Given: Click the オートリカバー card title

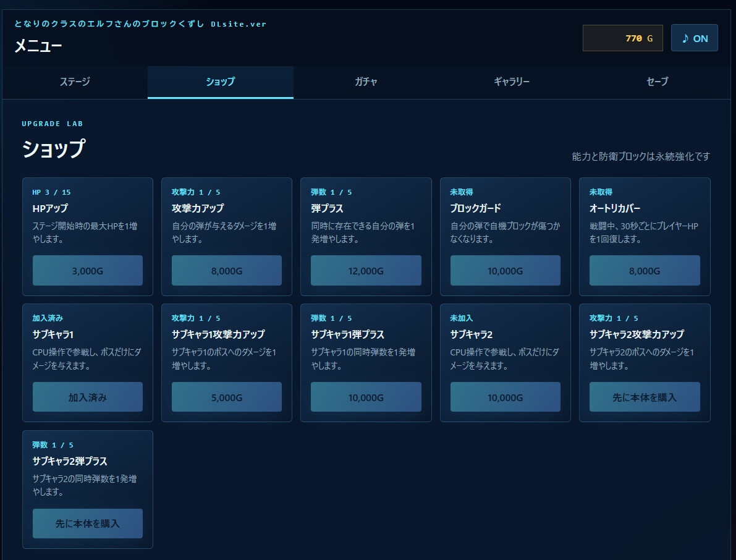Looking at the screenshot, I should pos(615,208).
